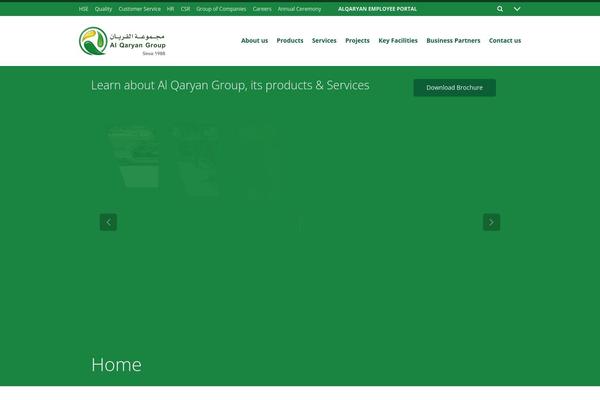600x400 pixels.
Task: Open ALQARYAN EMPLOYEE PORTAL
Action: pos(377,9)
